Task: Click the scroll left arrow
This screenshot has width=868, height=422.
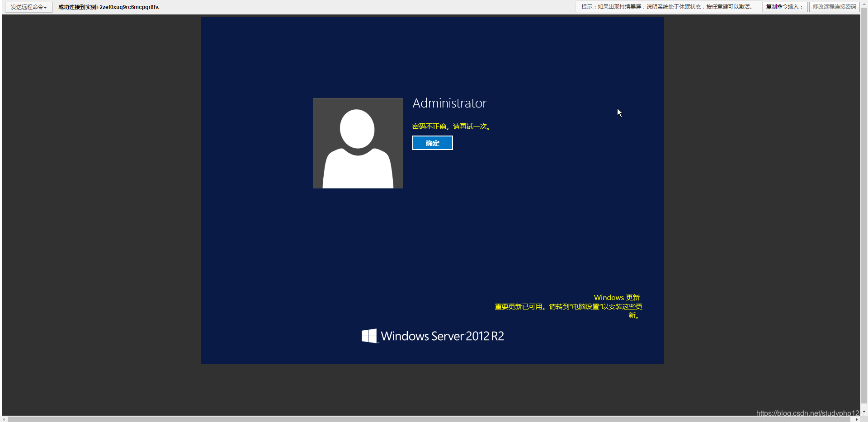Action: 4,419
